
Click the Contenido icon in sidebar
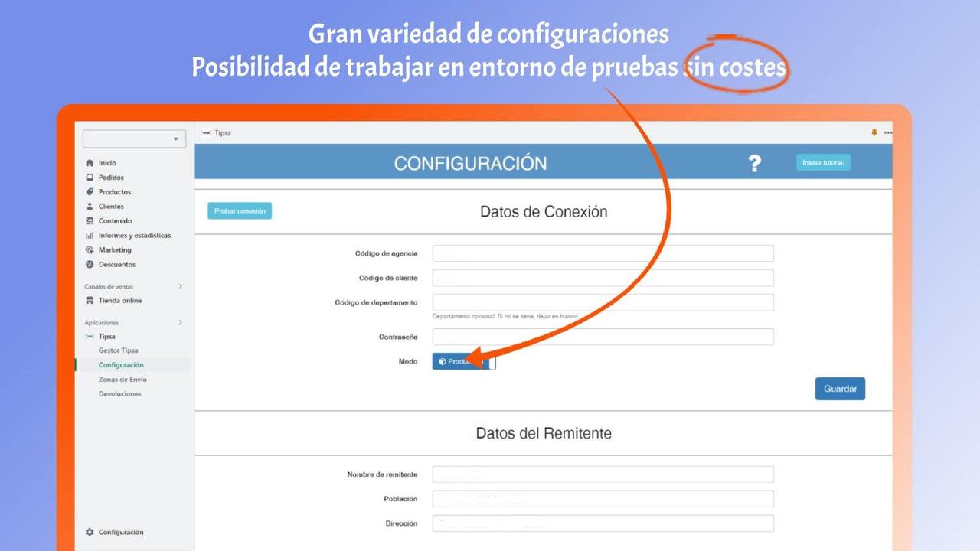[x=90, y=221]
